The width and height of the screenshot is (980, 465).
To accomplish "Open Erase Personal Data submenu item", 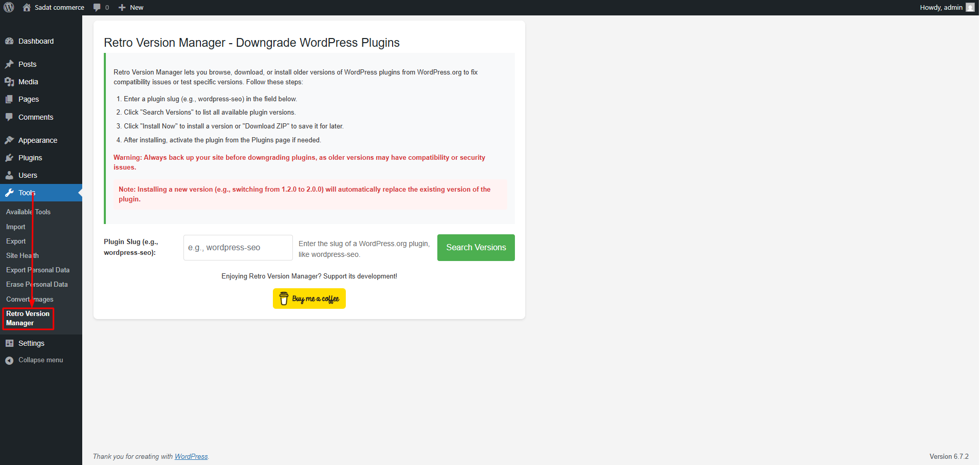I will [x=37, y=284].
